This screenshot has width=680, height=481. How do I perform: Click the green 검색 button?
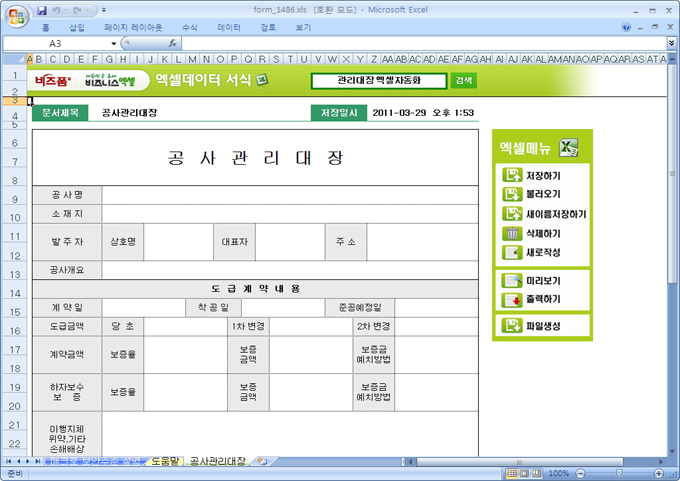click(x=464, y=80)
